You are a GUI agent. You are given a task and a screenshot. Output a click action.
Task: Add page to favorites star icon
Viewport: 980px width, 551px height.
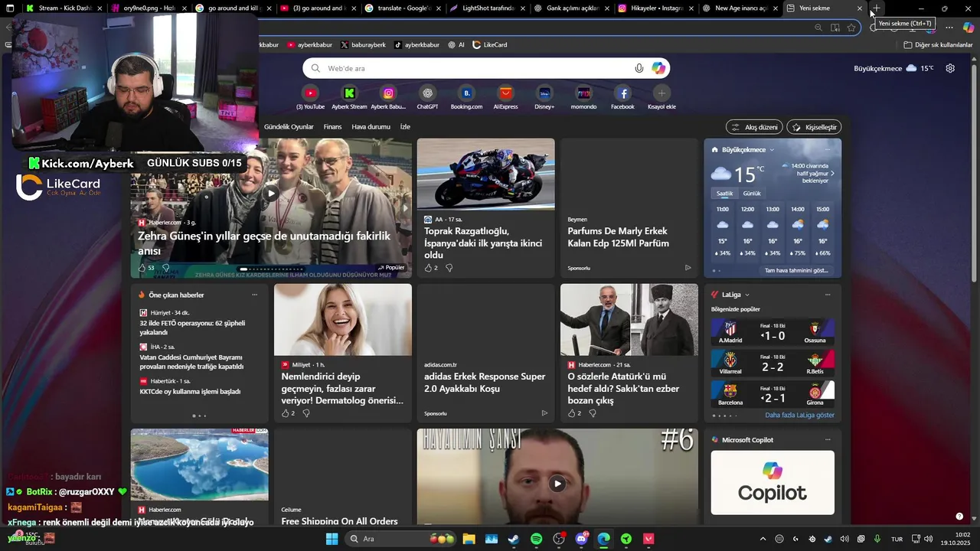coord(851,28)
